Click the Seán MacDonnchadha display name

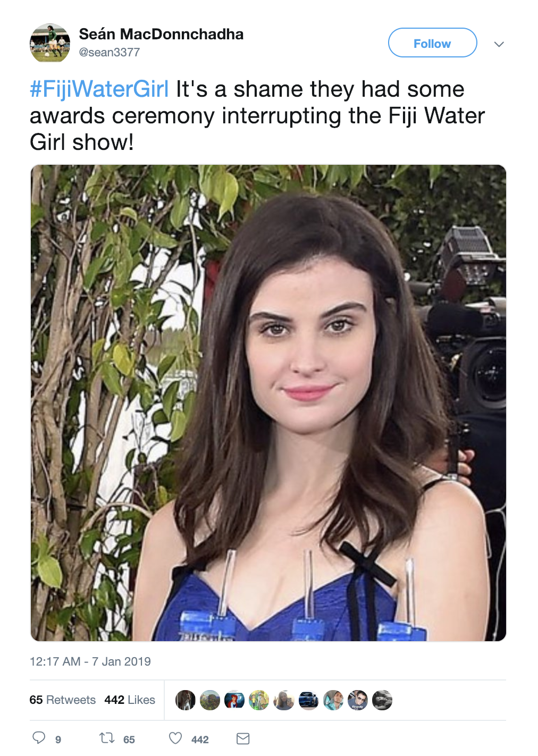(161, 34)
